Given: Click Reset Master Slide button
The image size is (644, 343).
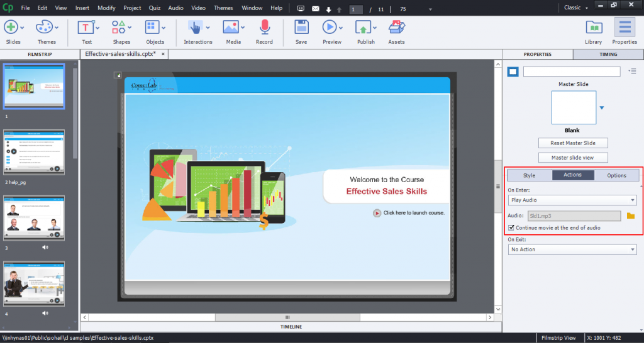Looking at the screenshot, I should pyautogui.click(x=573, y=143).
